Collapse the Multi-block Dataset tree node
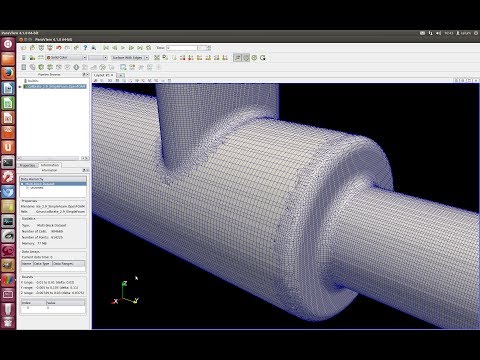This screenshot has height=360, width=480. (x=23, y=184)
